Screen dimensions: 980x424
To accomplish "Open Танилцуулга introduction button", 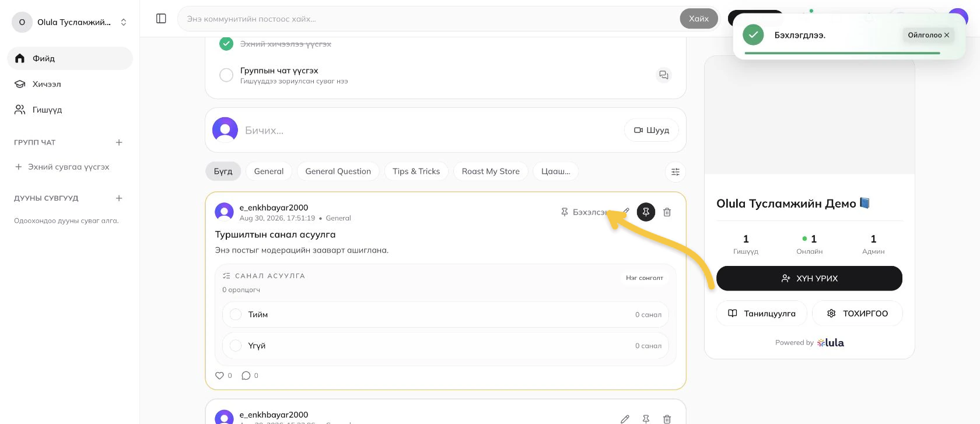I will [x=762, y=313].
